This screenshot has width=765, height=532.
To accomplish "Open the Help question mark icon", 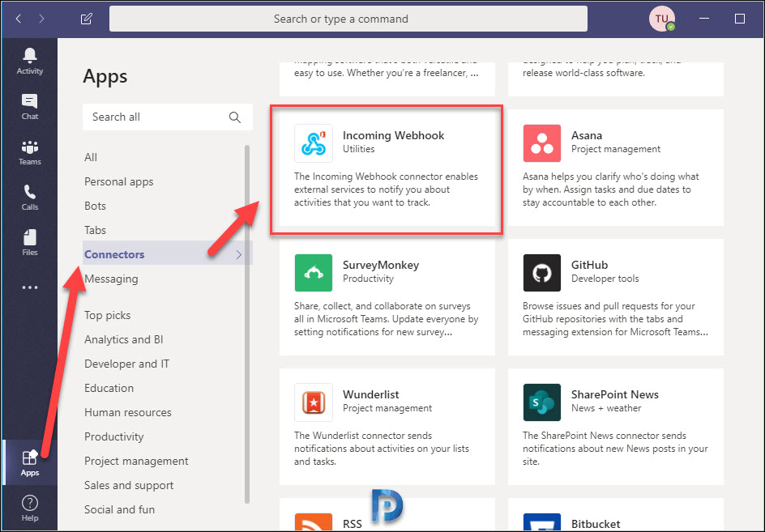I will [x=30, y=503].
